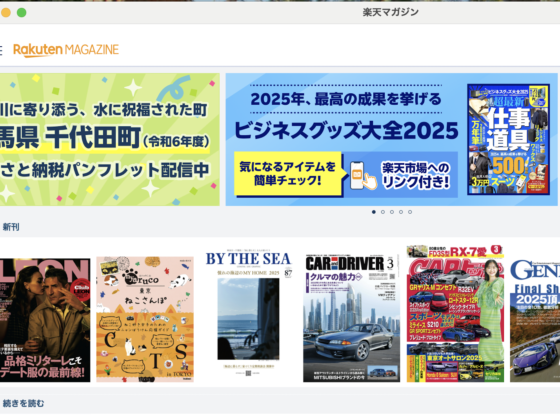Click the yellow minimize window button
The height and width of the screenshot is (420, 560).
tap(5, 12)
